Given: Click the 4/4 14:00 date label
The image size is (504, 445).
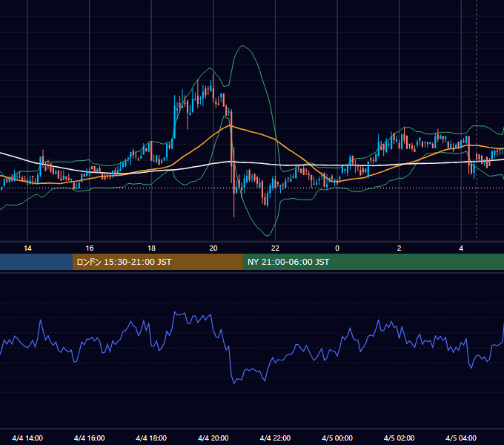Looking at the screenshot, I should [27, 438].
